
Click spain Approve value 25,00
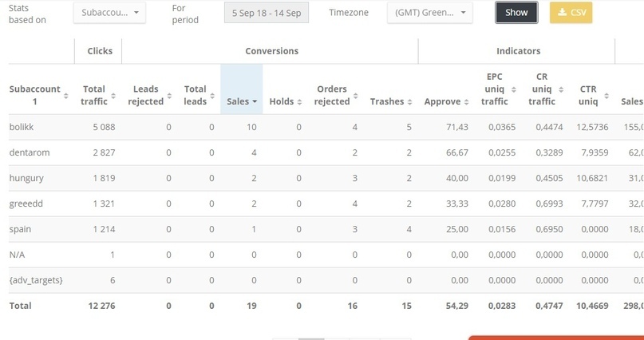click(x=457, y=229)
